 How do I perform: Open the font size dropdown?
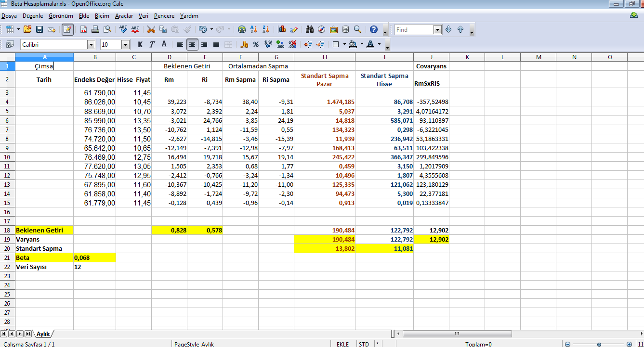click(x=126, y=45)
